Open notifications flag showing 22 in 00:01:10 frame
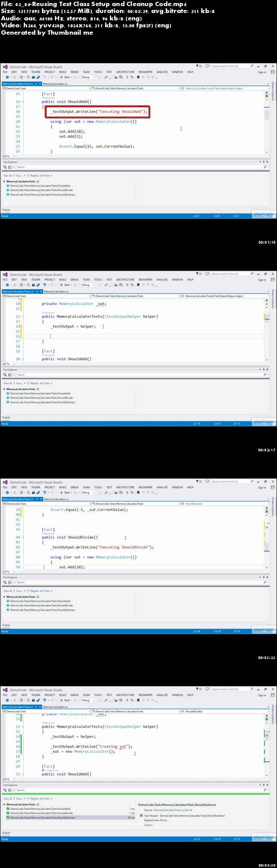 click(x=199, y=66)
